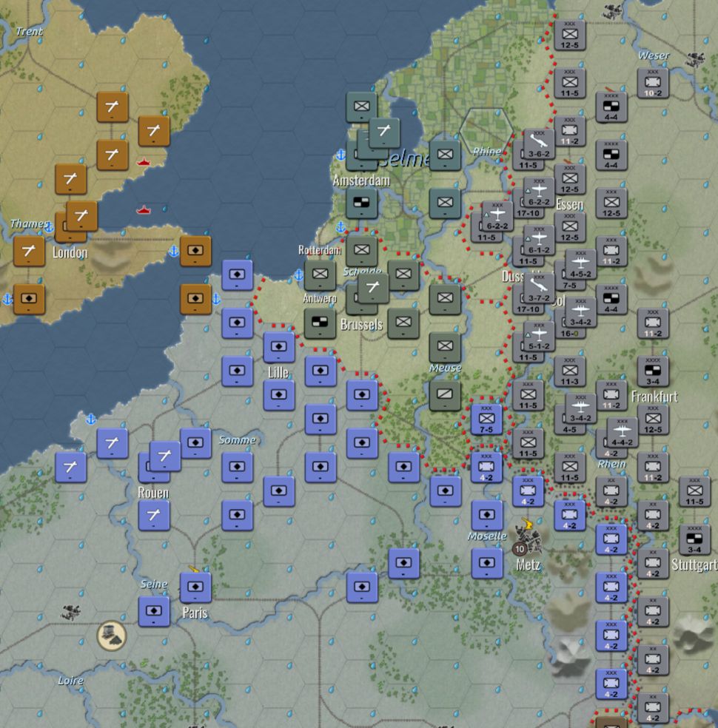Click the anchor port icon northwest of Rouen
This screenshot has height=728, width=718.
(91, 419)
